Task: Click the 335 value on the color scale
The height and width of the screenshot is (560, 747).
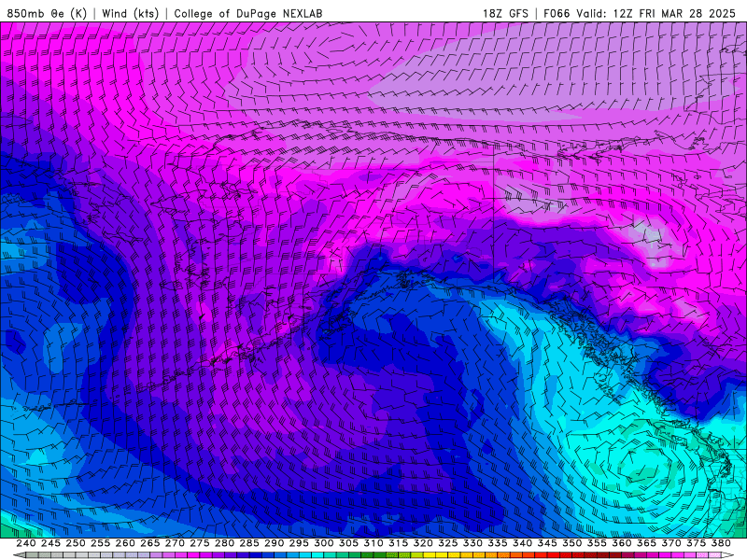Action: pos(498,543)
